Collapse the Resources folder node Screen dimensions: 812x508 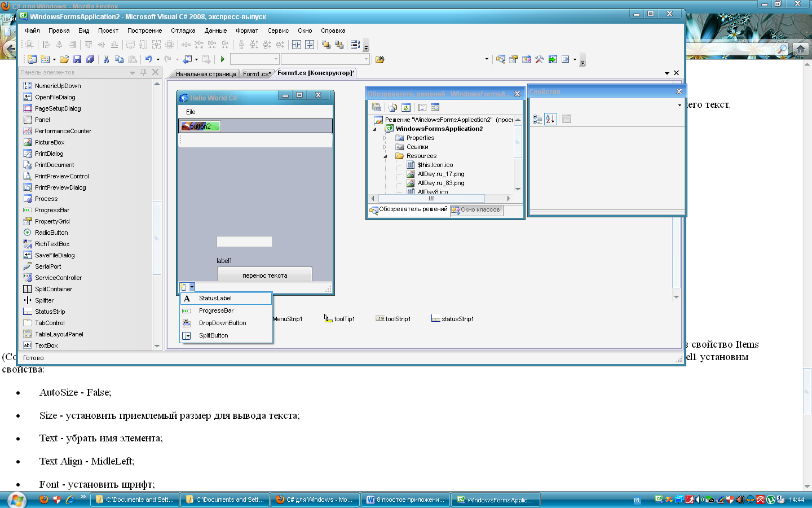pos(385,156)
